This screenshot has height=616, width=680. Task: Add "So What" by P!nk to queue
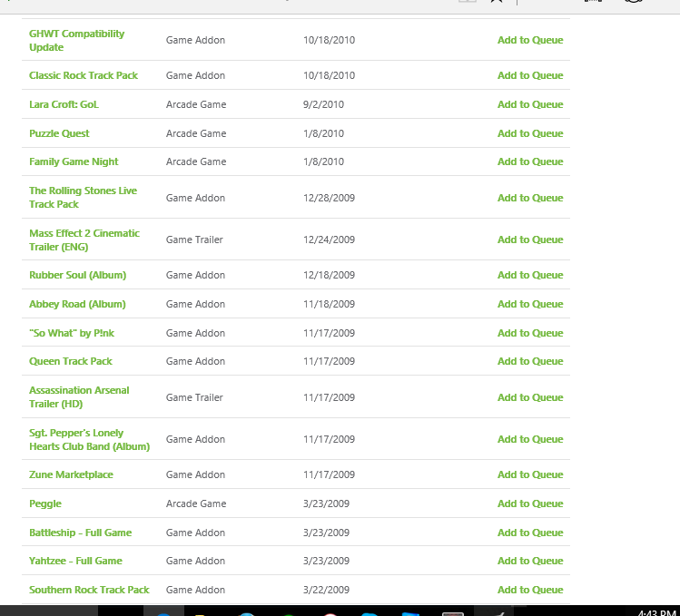tap(530, 333)
